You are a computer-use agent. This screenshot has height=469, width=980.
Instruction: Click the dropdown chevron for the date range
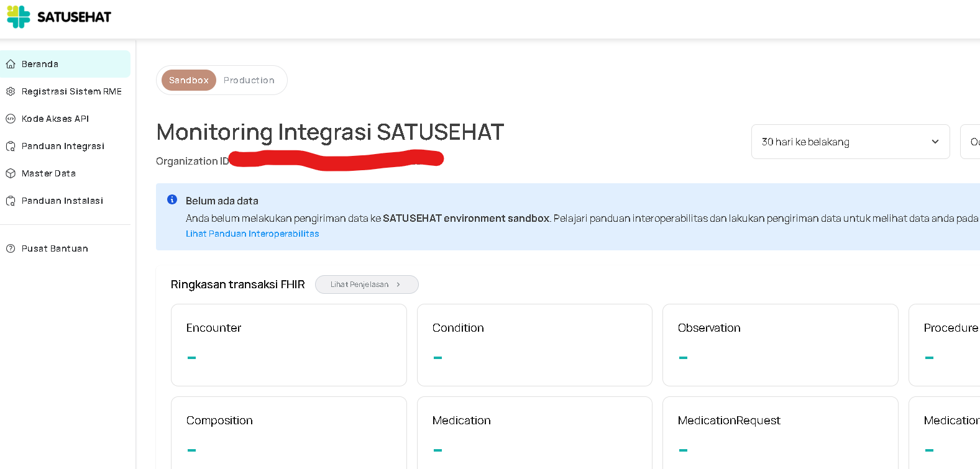(x=935, y=142)
